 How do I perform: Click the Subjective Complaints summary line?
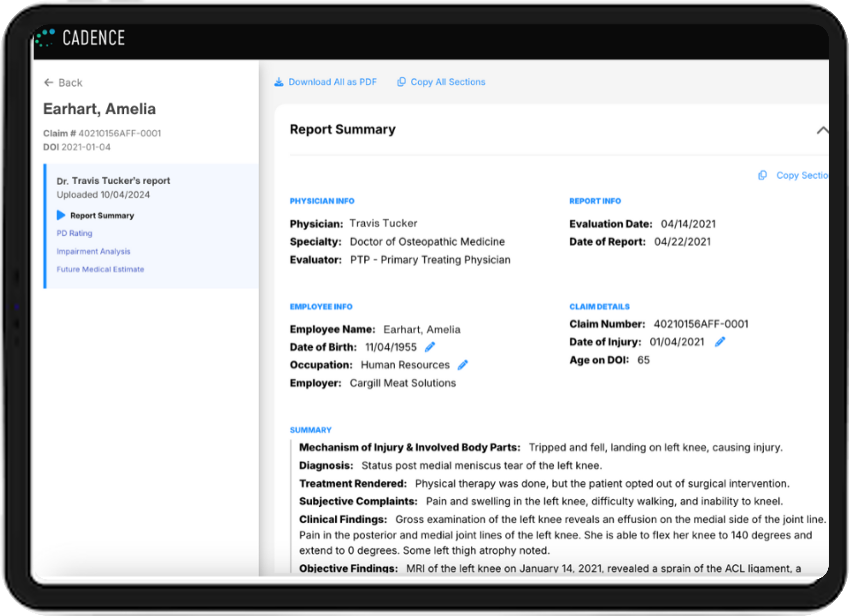541,501
